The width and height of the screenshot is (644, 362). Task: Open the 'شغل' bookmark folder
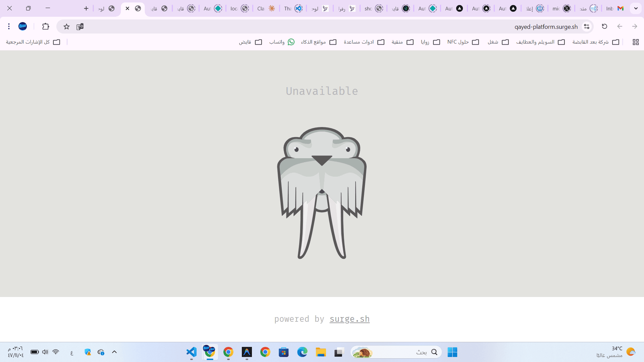pyautogui.click(x=498, y=42)
